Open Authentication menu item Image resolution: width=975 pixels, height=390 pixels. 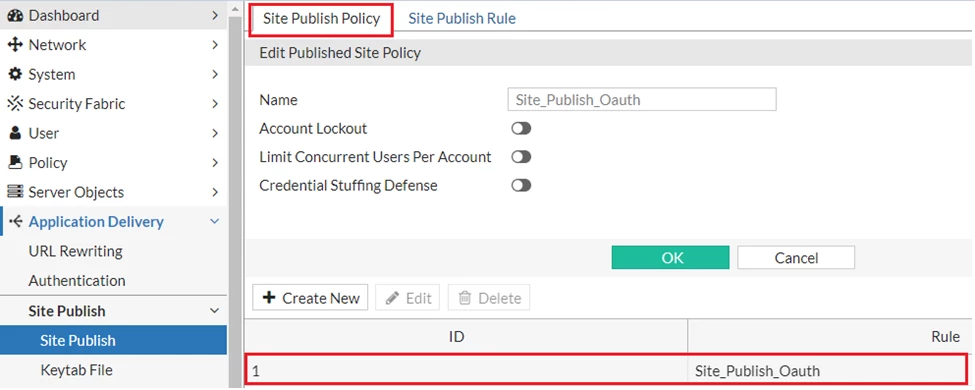(x=77, y=281)
